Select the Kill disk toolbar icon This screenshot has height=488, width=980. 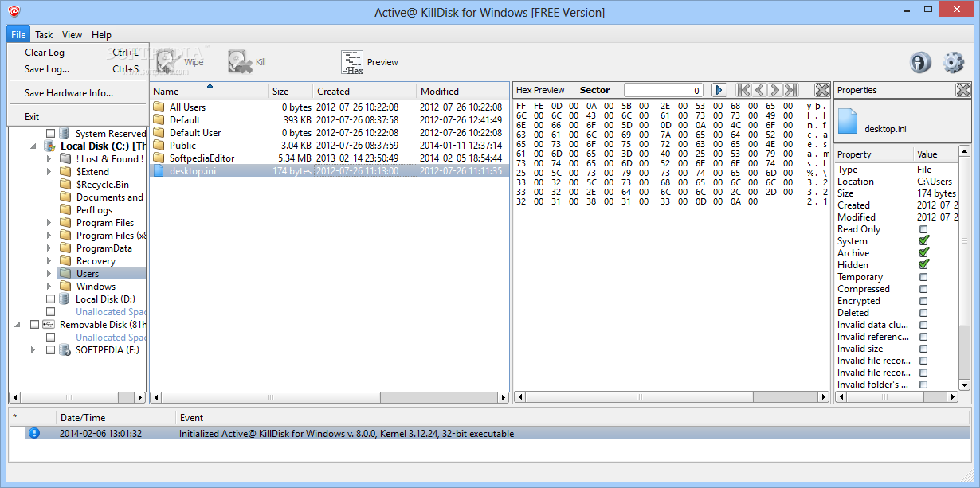(x=239, y=62)
